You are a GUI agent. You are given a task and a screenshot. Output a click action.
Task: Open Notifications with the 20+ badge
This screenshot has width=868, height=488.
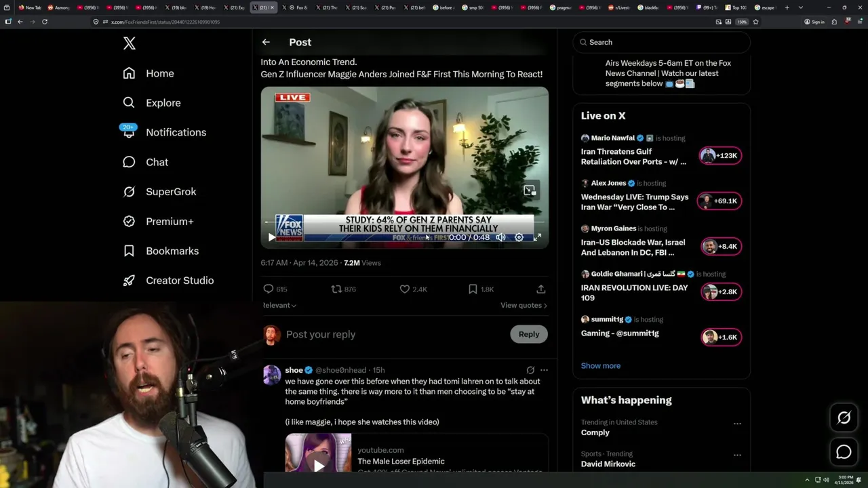tap(164, 132)
